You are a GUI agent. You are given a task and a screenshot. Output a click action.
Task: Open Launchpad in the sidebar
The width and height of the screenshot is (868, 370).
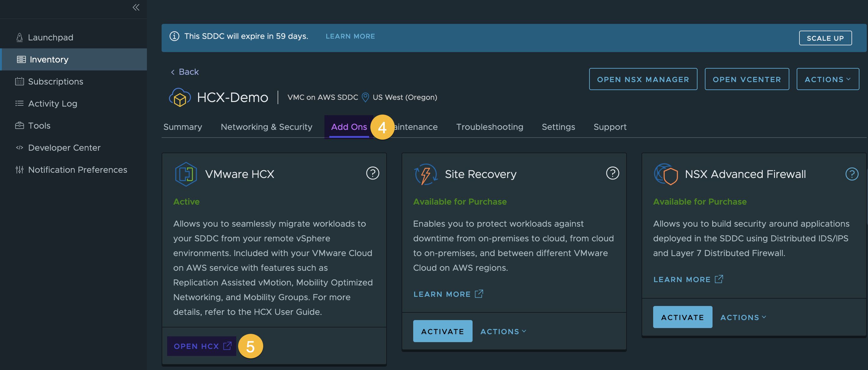[x=73, y=37]
